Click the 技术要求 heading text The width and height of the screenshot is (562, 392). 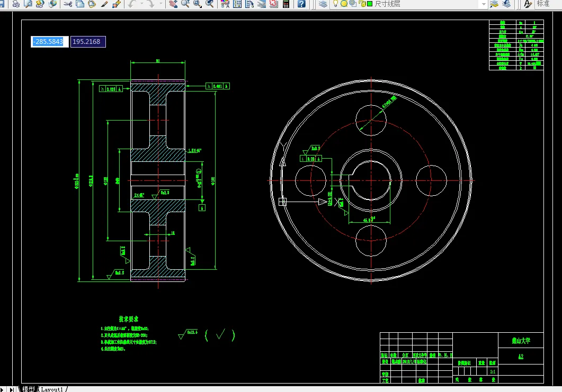tap(128, 319)
